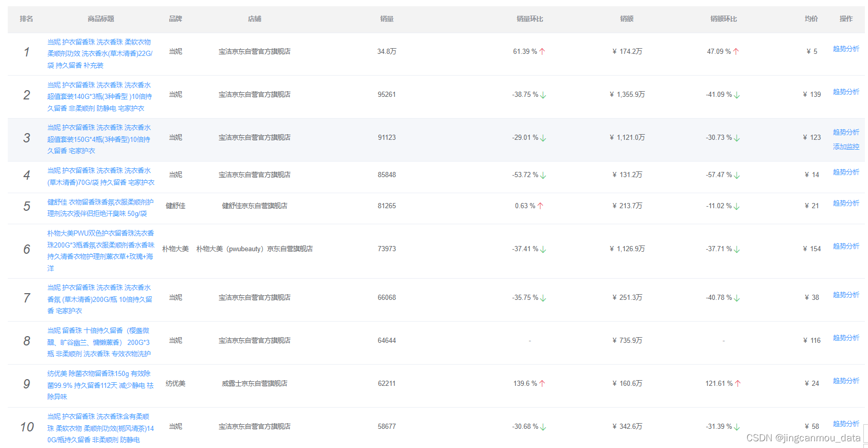Click the 排名 column header
Viewport: 868px width, 448px height.
tap(26, 19)
